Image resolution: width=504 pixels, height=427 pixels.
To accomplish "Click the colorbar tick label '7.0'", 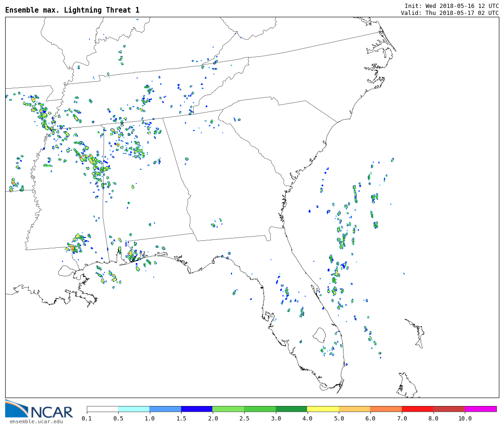I will click(x=402, y=419).
